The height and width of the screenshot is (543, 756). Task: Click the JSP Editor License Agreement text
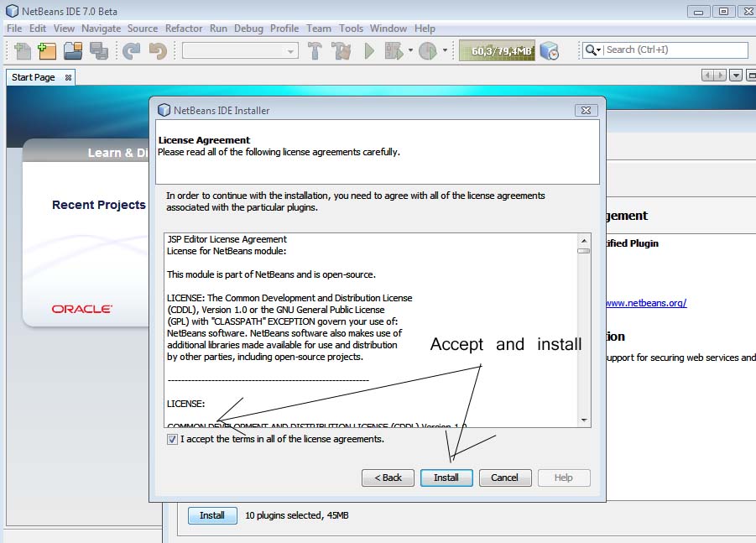pos(227,239)
